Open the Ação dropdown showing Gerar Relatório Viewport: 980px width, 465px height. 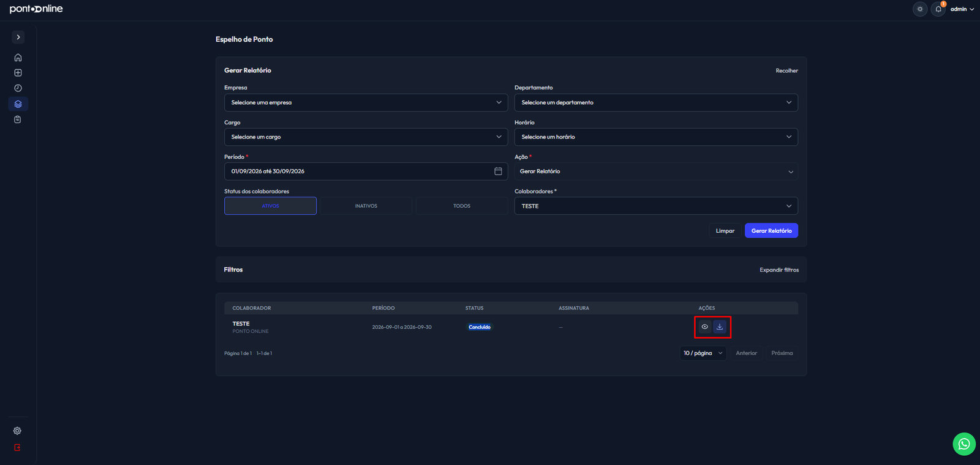656,172
